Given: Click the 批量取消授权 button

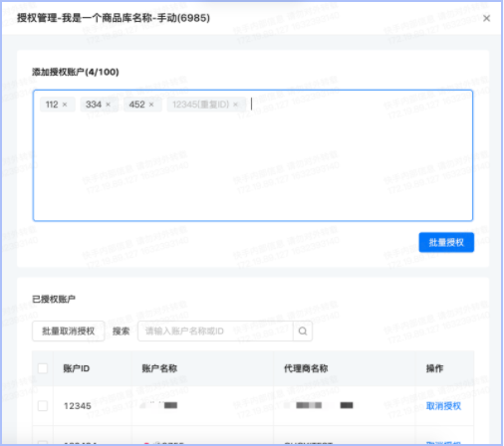Looking at the screenshot, I should coord(69,331).
